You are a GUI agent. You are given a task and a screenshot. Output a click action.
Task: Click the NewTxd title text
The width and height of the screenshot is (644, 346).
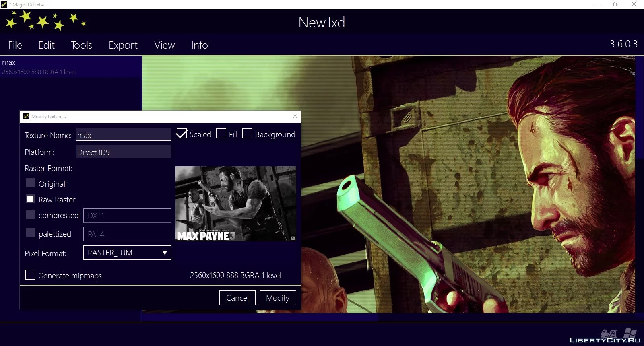coord(322,23)
